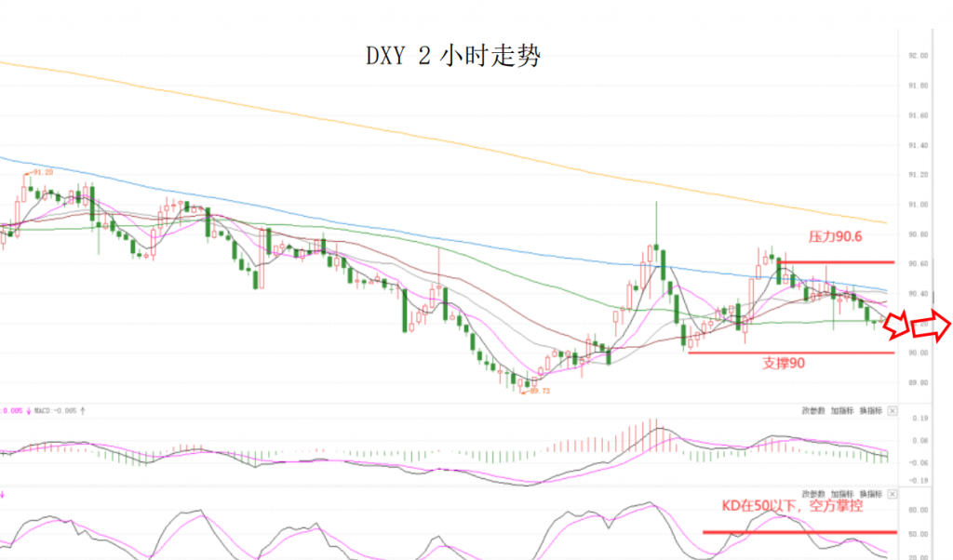Click the magenta down arrow in the MACD header

tap(29, 411)
